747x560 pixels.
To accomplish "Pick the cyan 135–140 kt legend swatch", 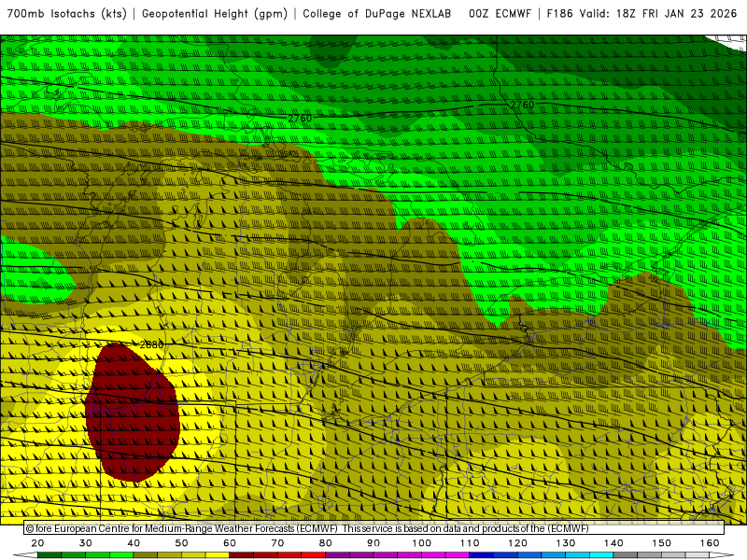I will tap(601, 555).
